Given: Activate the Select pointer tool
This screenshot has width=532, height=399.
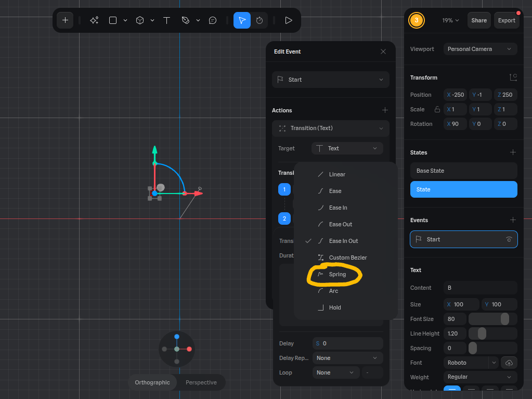Looking at the screenshot, I should click(x=242, y=20).
